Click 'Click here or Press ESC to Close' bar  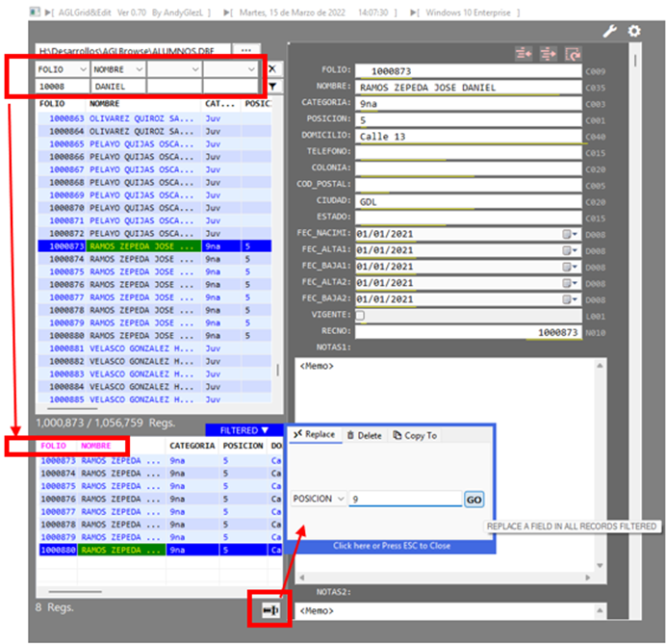(389, 546)
